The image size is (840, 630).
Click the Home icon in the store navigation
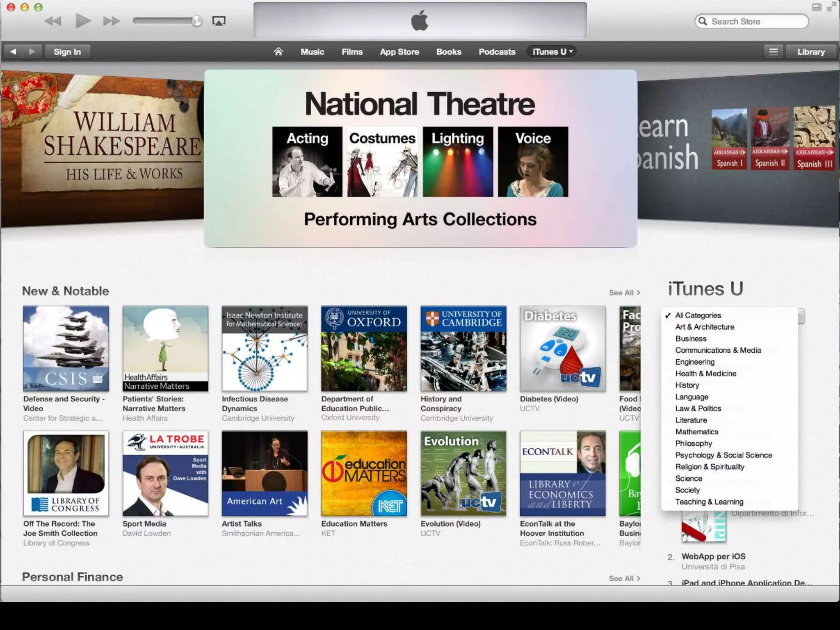[x=278, y=52]
